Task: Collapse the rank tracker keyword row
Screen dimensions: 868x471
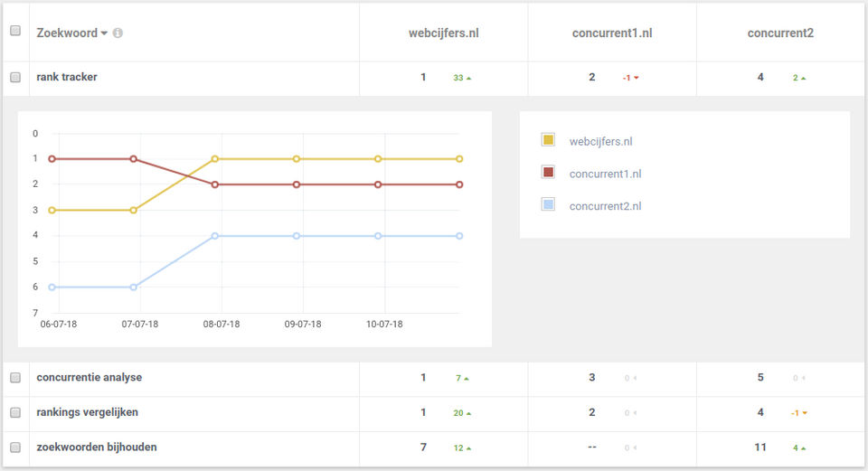Action: point(66,77)
